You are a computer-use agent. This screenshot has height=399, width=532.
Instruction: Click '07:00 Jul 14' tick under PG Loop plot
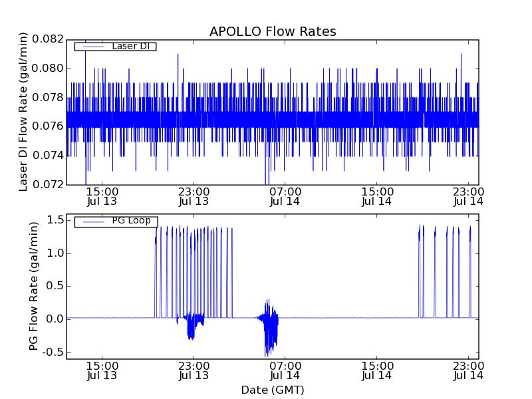[x=285, y=371]
